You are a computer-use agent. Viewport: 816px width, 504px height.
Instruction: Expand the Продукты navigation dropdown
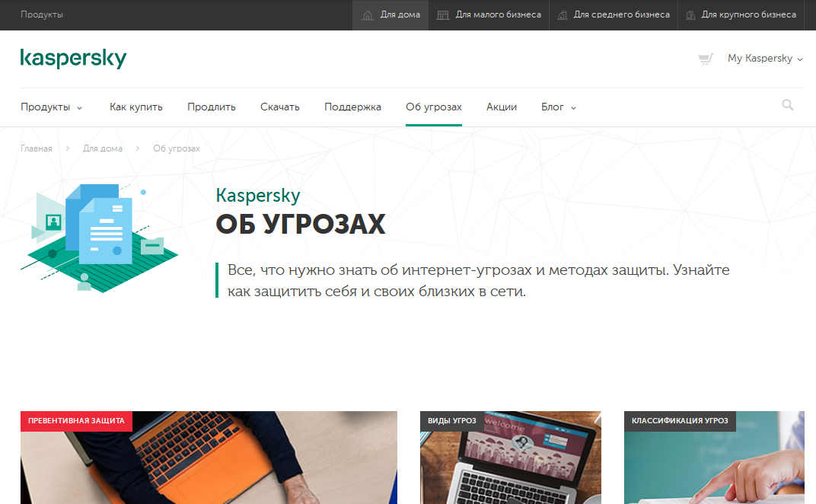52,107
